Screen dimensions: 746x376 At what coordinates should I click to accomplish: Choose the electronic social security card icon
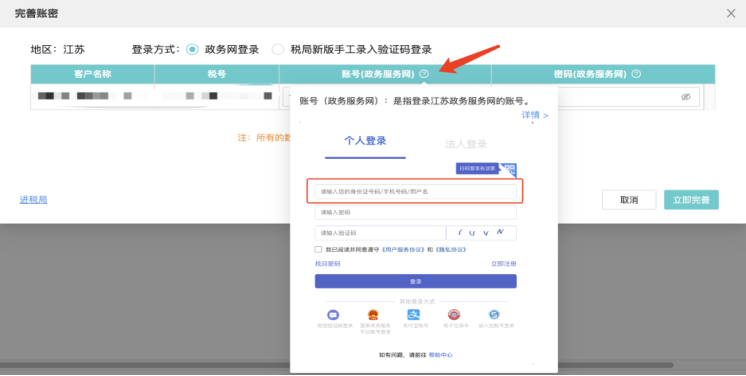pyautogui.click(x=454, y=315)
